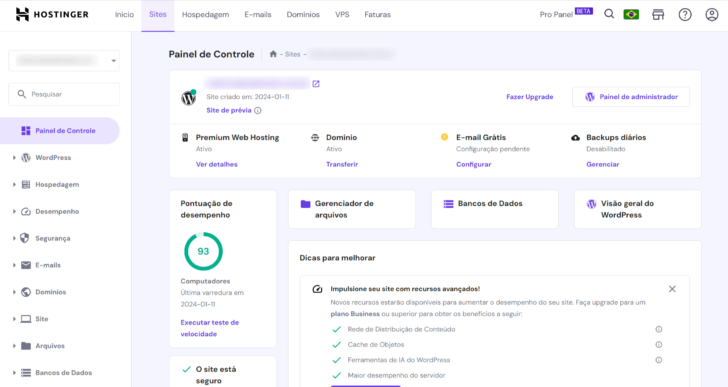
Task: Click Transferir under Domínio
Action: (x=342, y=164)
